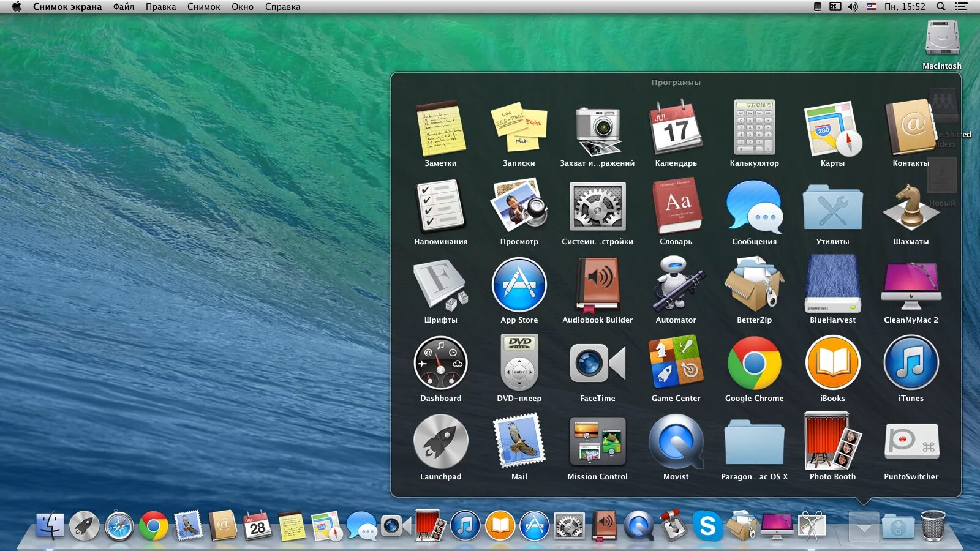Open Контакты app in the stack
Viewport: 980px width, 551px height.
(911, 127)
